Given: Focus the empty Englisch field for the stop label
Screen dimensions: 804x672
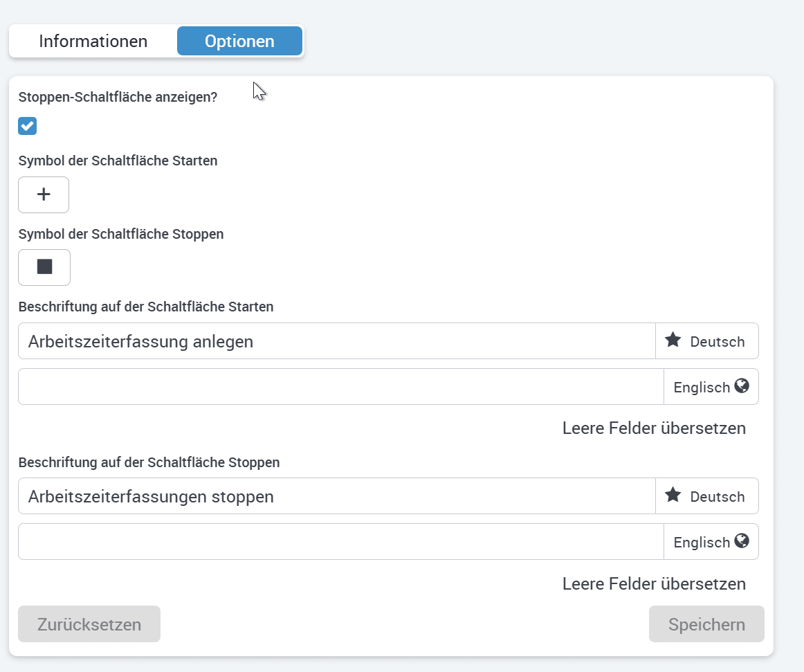Looking at the screenshot, I should click(x=340, y=542).
